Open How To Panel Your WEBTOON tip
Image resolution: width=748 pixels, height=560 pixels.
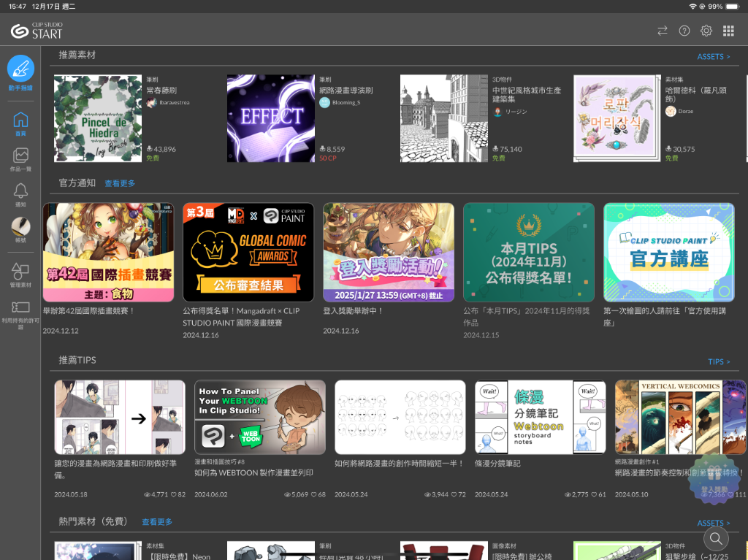tap(260, 417)
